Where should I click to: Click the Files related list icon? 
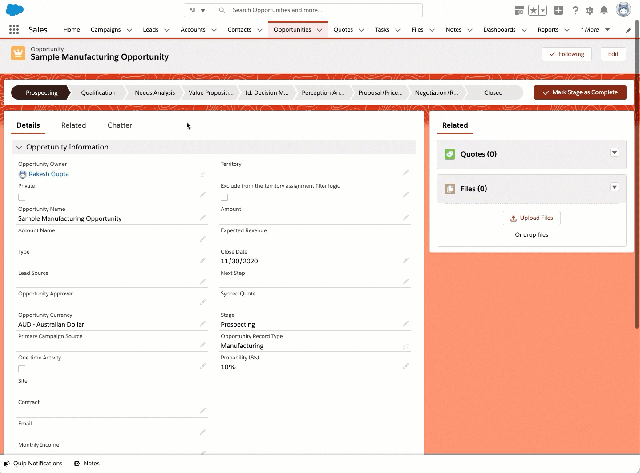click(450, 188)
